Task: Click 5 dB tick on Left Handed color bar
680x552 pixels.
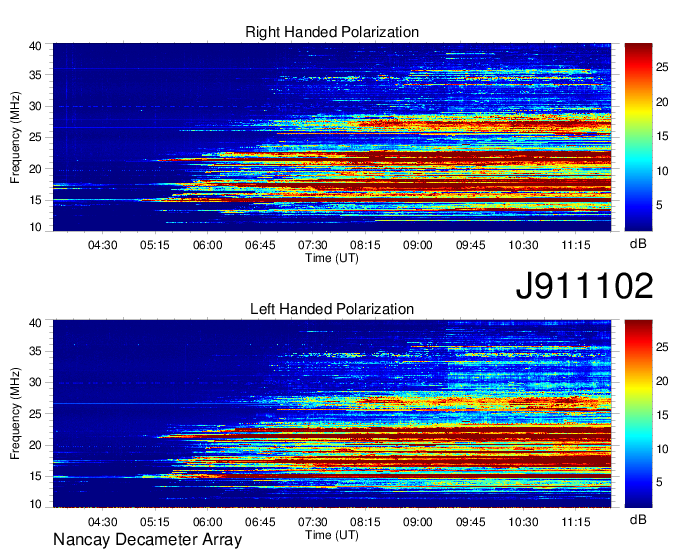Action: click(659, 482)
